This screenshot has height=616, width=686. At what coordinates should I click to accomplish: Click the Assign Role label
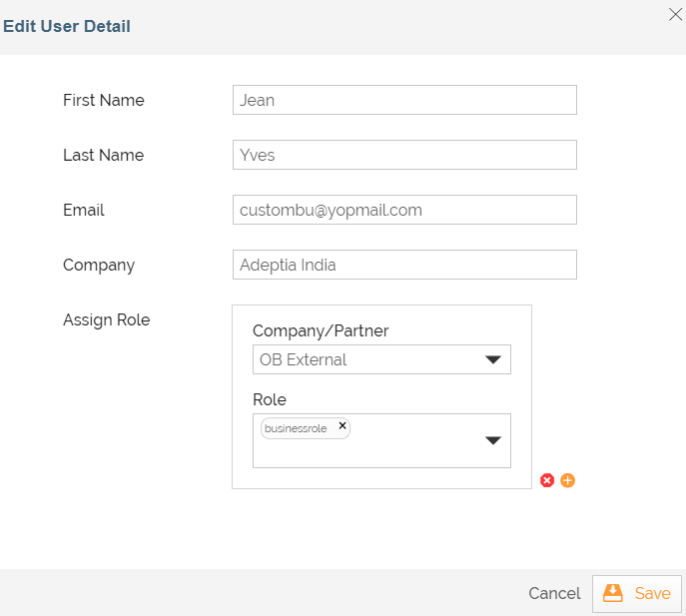(x=106, y=319)
